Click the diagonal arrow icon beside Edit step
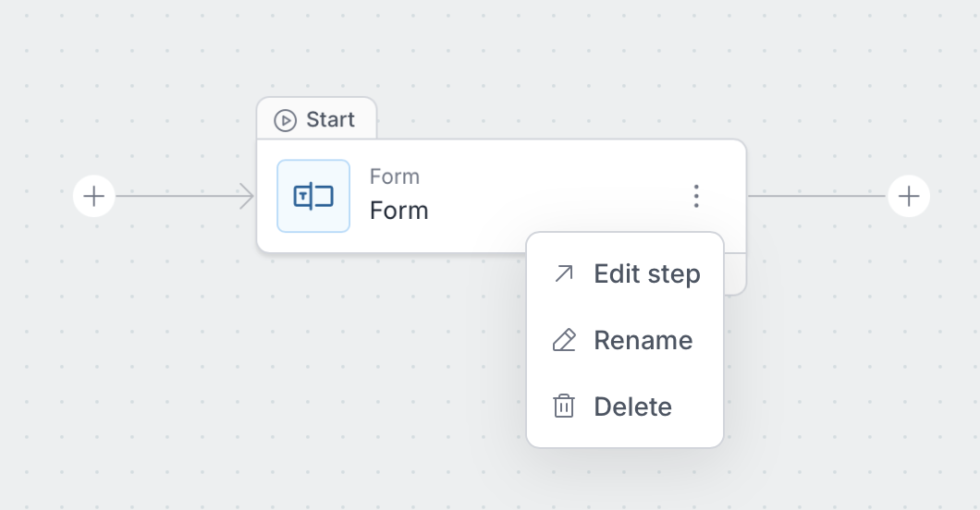The height and width of the screenshot is (510, 980). coord(563,274)
